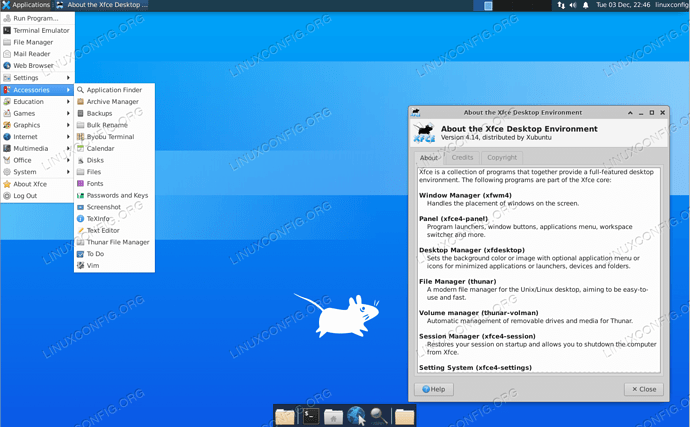Image resolution: width=690 pixels, height=427 pixels.
Task: Launch the Disks utility
Action: [x=114, y=160]
